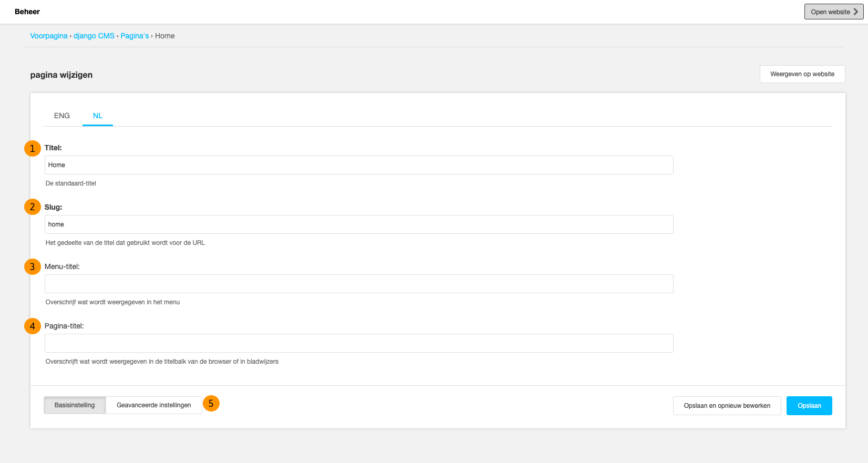Open the Pagina's breadcrumb link
Image resolution: width=868 pixels, height=463 pixels.
click(135, 36)
